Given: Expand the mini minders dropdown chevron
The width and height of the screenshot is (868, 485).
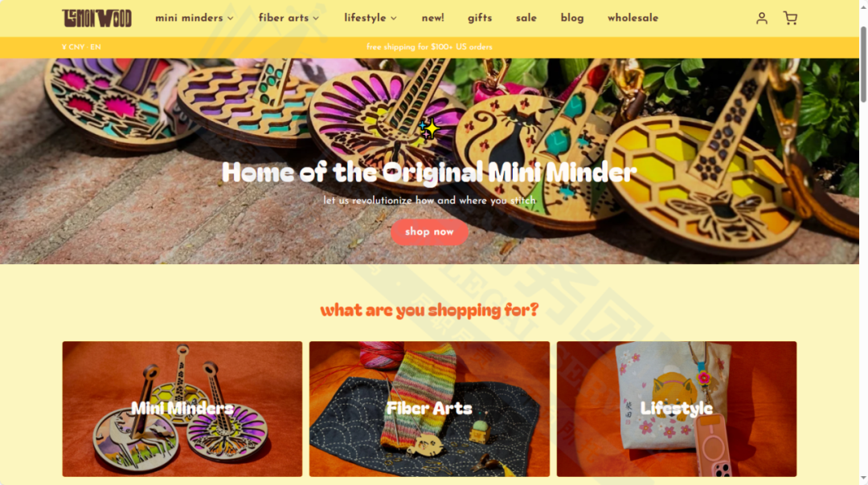Looking at the screenshot, I should 231,18.
